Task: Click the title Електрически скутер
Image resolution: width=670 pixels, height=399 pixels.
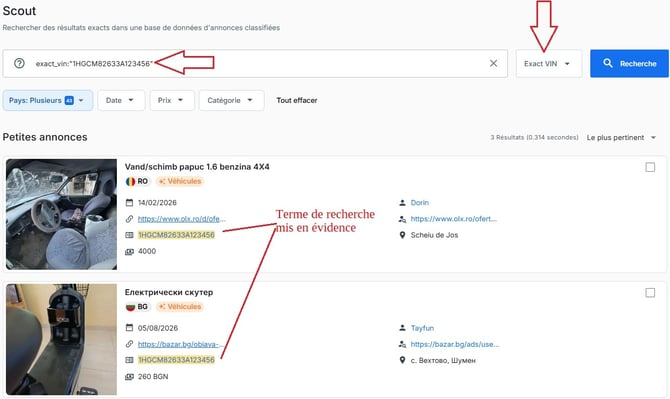Action: (x=169, y=292)
